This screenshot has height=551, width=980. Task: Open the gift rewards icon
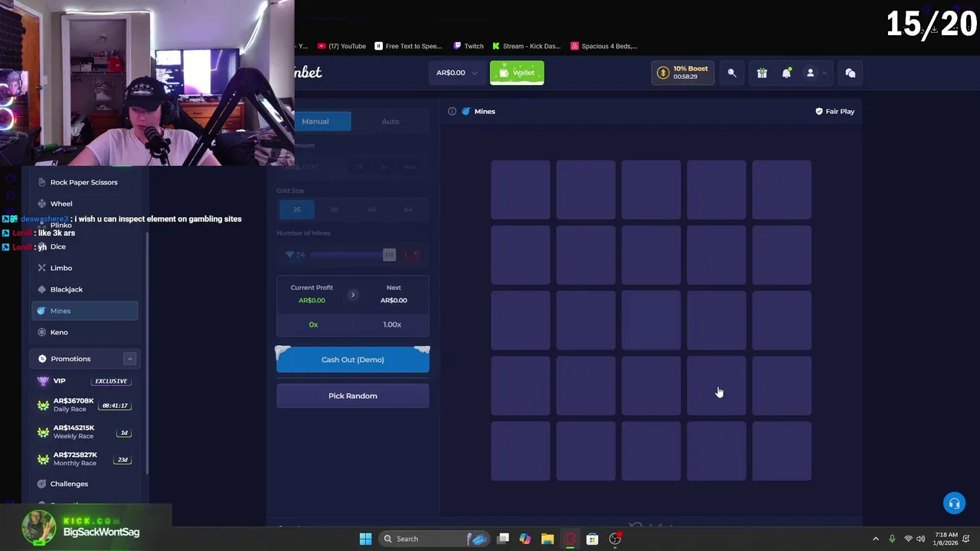pyautogui.click(x=762, y=73)
